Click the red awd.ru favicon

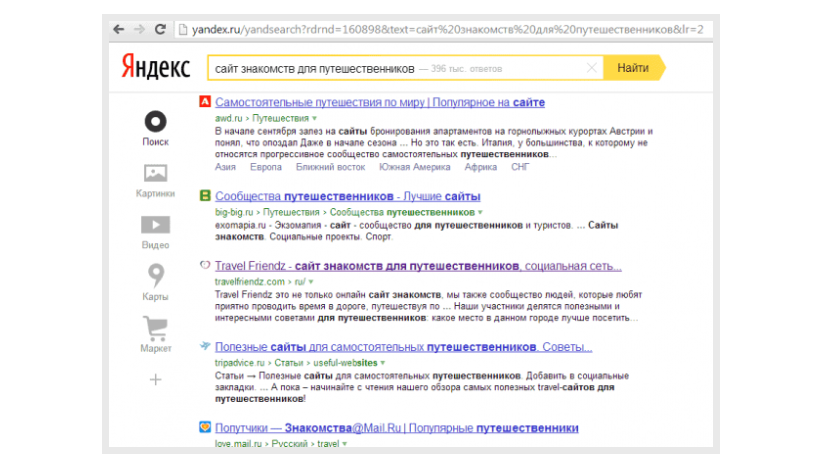[x=205, y=101]
